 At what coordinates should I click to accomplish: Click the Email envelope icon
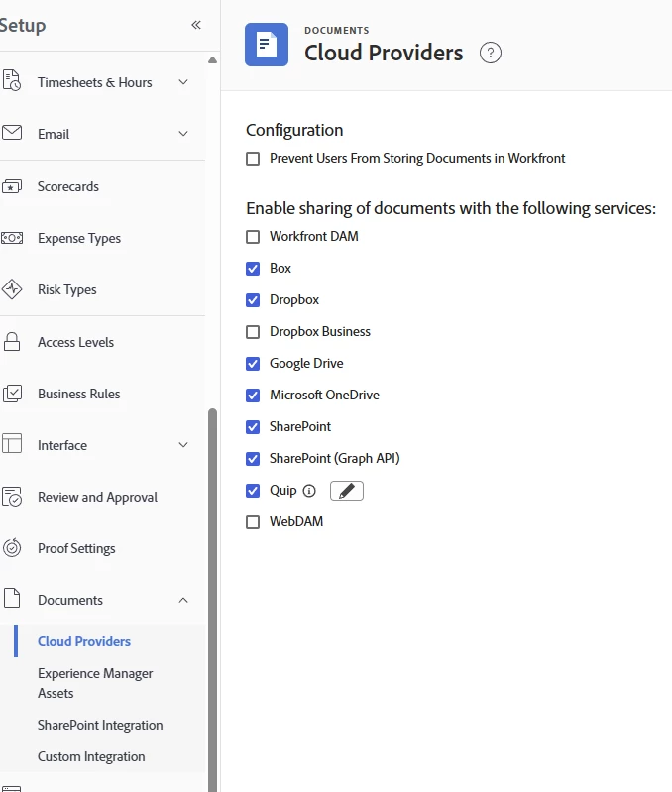click(12, 133)
